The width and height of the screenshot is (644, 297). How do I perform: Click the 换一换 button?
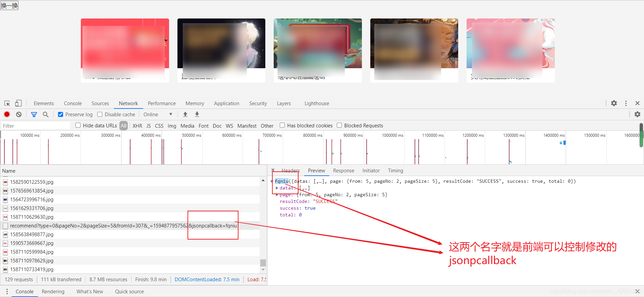[9, 5]
